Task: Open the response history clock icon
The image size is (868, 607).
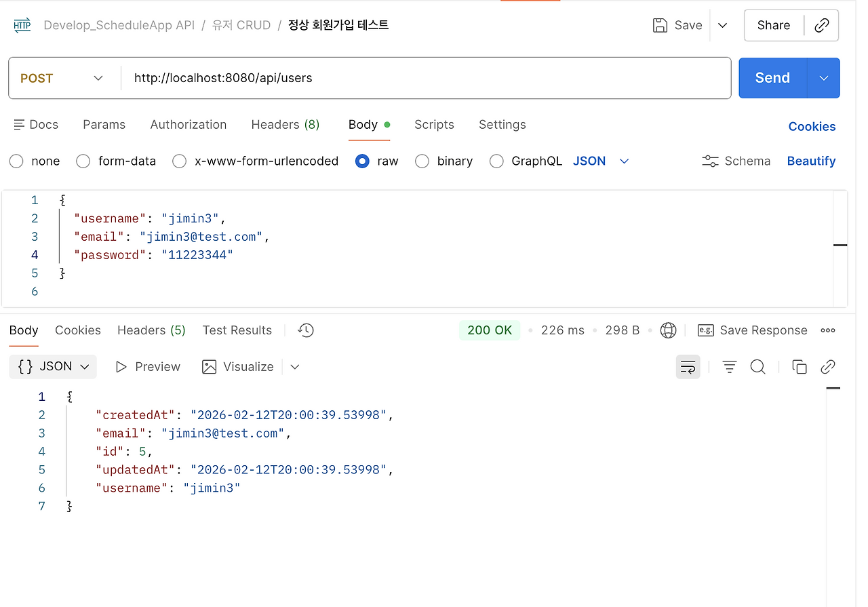Action: click(x=306, y=330)
